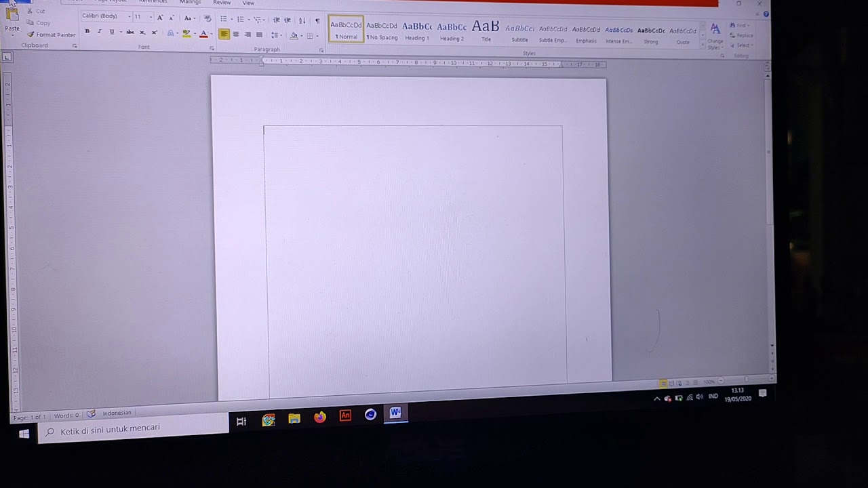
Task: Click the Indonesian language status entry
Action: [x=117, y=413]
